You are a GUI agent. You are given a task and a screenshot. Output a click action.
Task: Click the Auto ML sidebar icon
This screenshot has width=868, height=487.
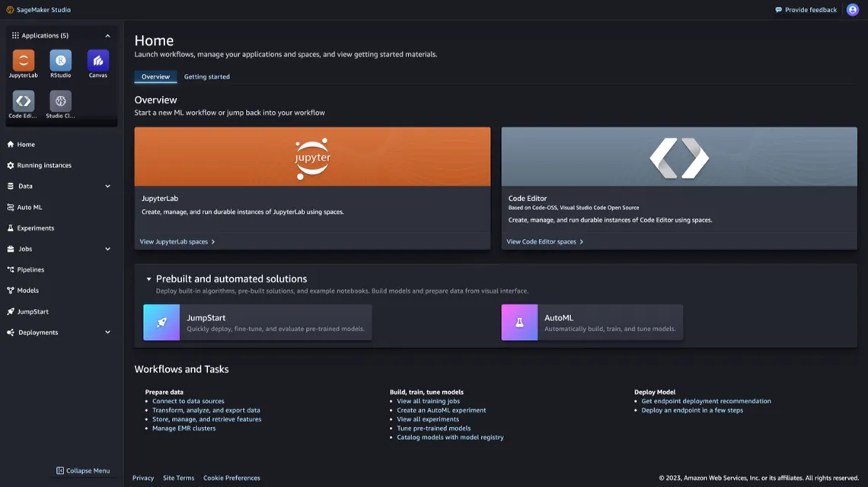point(11,207)
